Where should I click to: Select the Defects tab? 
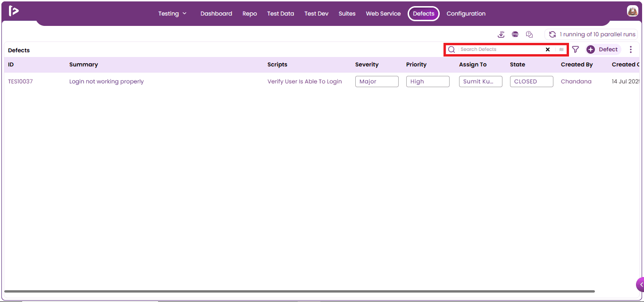(x=424, y=14)
